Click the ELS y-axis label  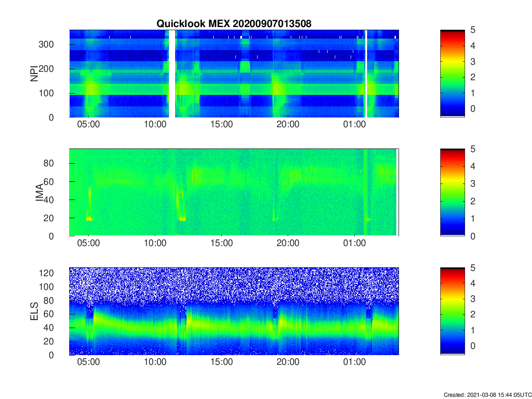pos(34,311)
